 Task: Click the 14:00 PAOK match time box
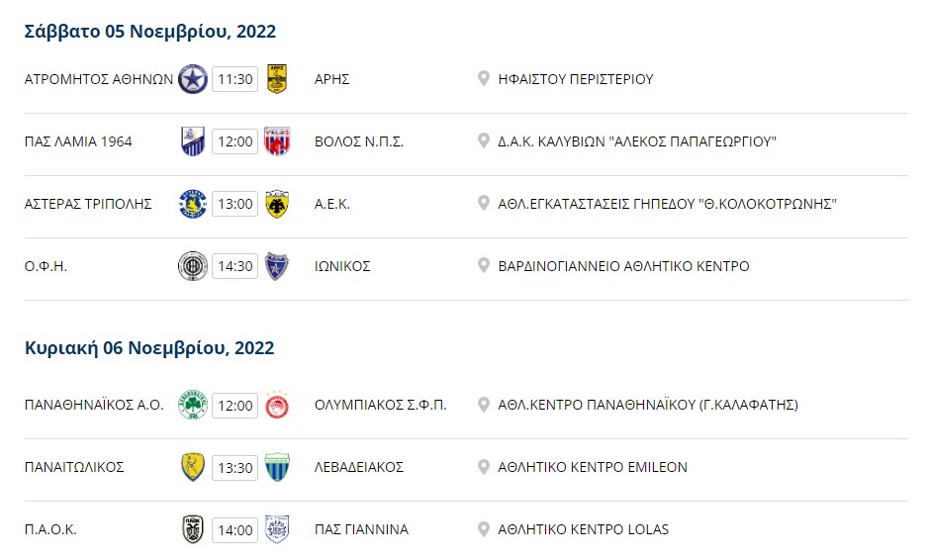coord(235,530)
